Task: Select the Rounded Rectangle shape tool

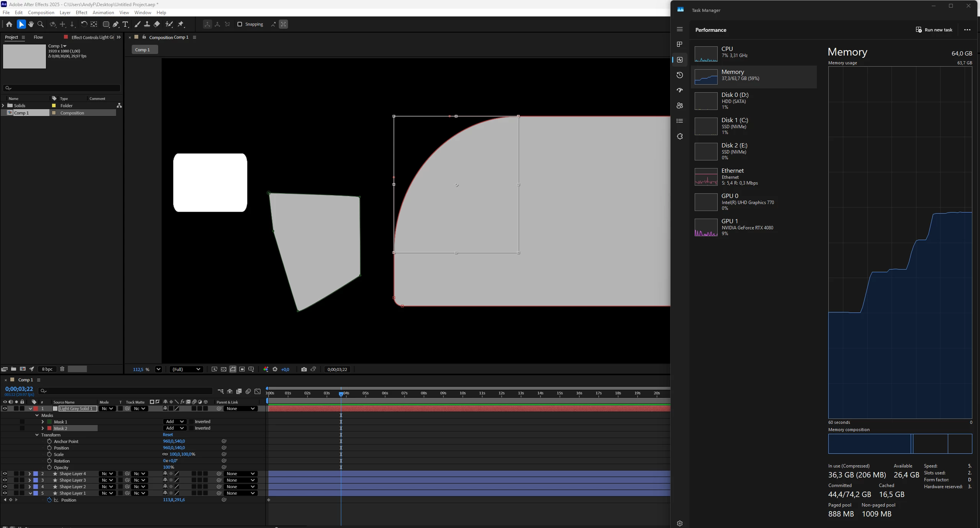Action: click(x=106, y=24)
